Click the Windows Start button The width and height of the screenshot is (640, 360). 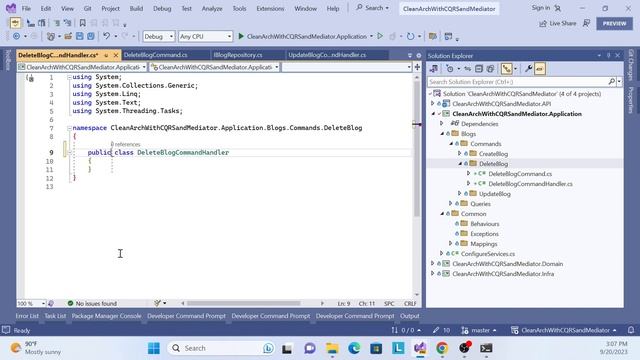point(154,348)
